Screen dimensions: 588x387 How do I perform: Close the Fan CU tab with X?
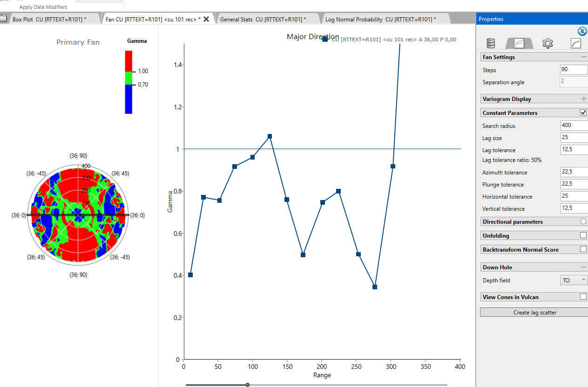pos(206,19)
